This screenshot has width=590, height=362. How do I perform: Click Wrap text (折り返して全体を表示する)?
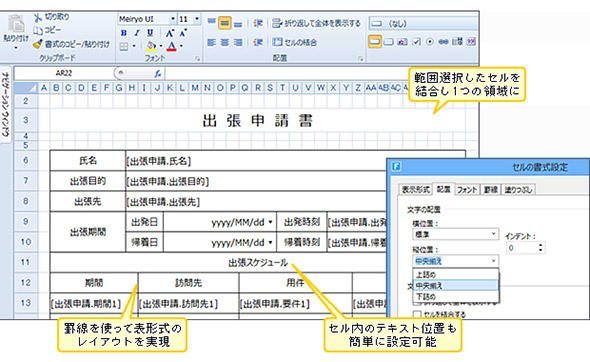[x=316, y=23]
